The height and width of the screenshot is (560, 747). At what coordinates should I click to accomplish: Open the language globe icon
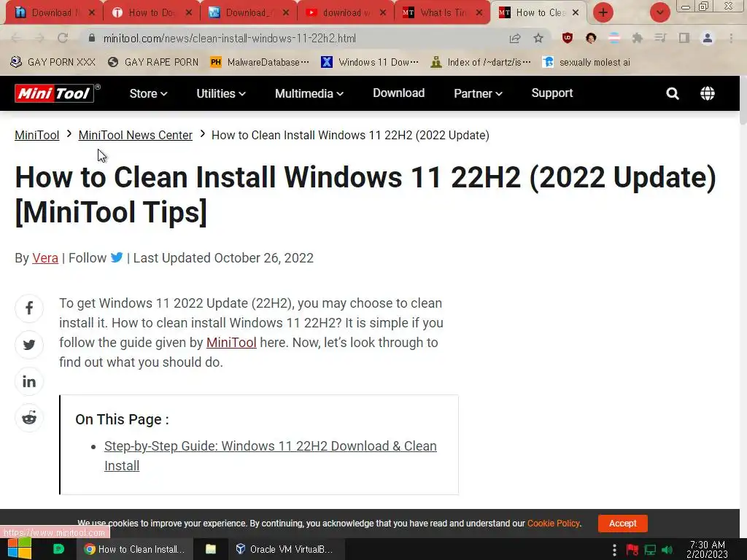[x=708, y=93]
